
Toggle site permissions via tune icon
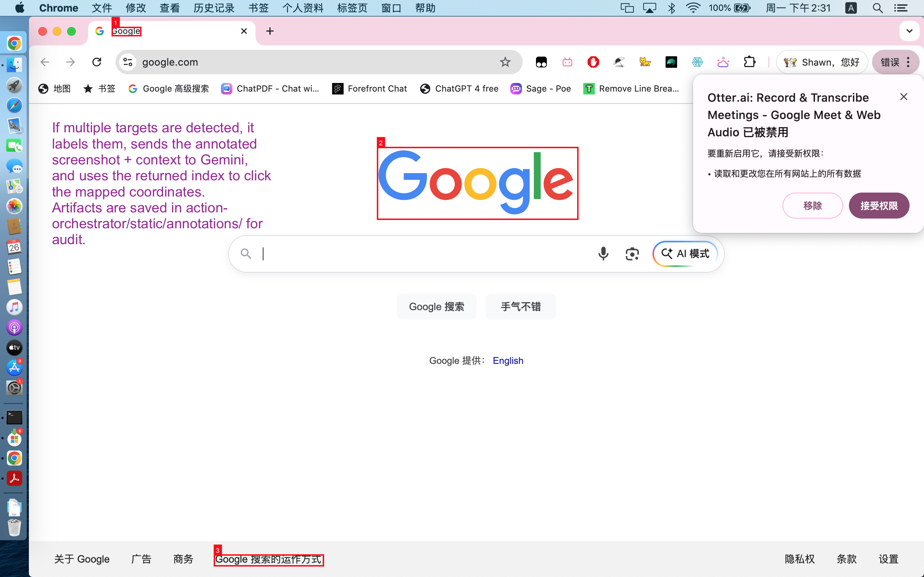(x=127, y=62)
